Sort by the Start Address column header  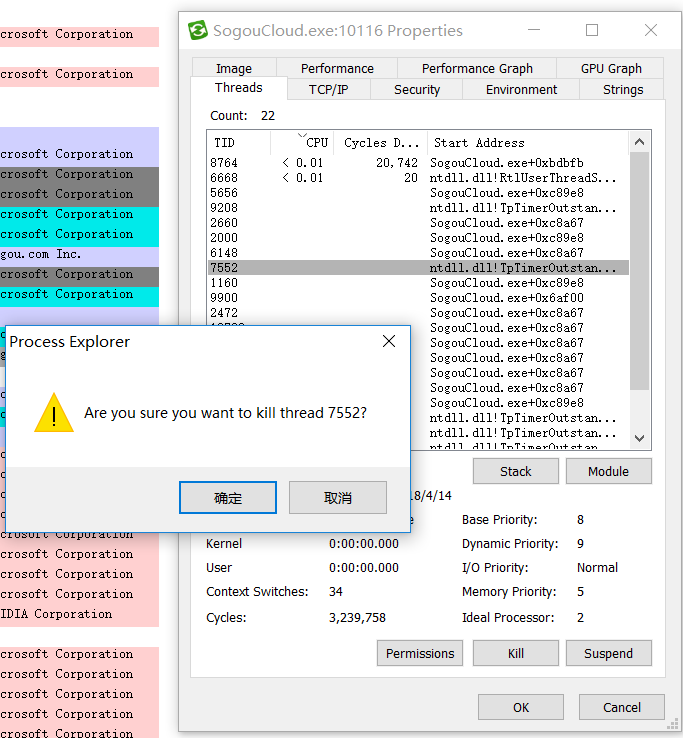click(x=528, y=143)
